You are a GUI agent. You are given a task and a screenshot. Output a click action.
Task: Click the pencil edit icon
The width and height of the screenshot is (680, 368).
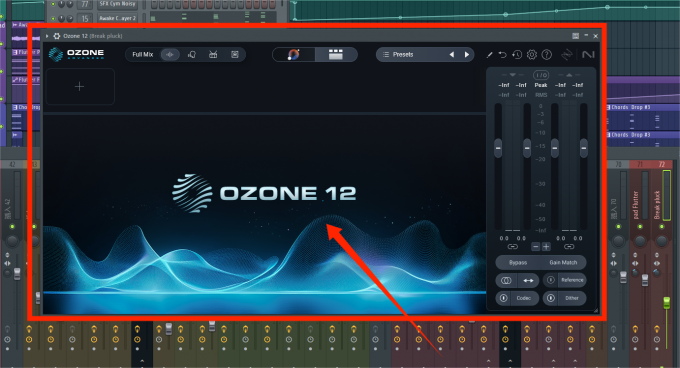[x=489, y=55]
